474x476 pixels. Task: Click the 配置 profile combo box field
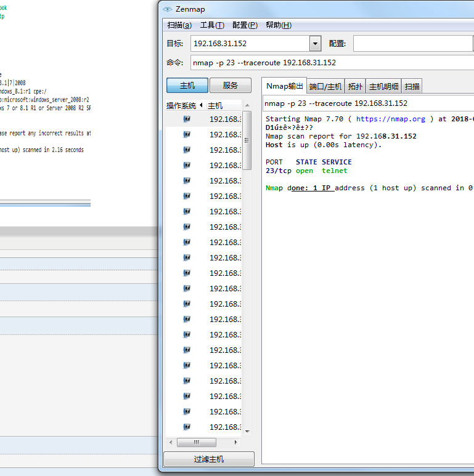413,43
